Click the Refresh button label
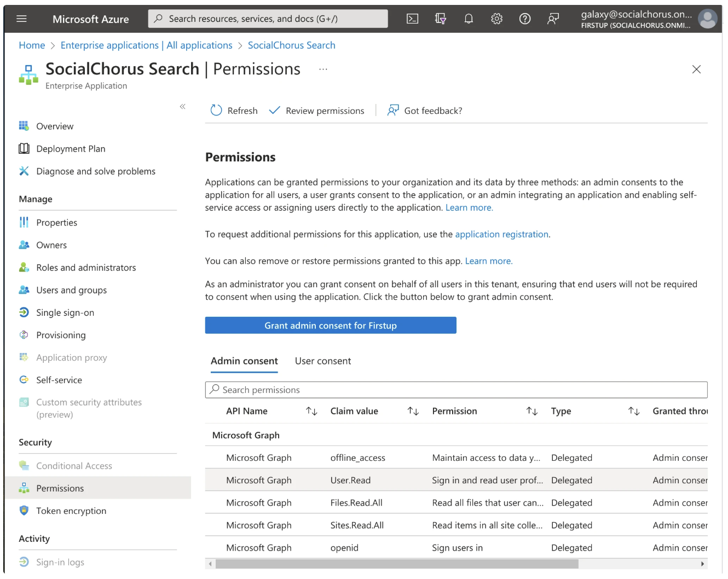The height and width of the screenshot is (579, 728). (x=242, y=111)
